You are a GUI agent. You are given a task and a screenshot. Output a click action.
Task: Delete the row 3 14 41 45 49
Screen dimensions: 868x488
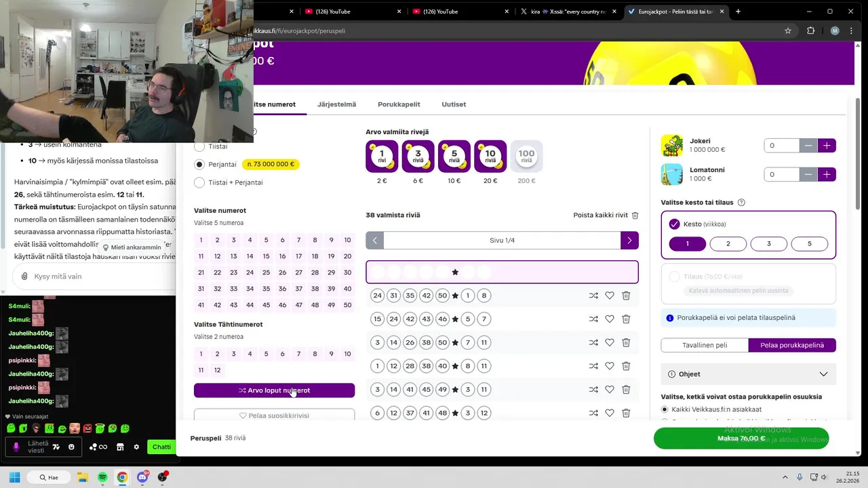coord(626,389)
